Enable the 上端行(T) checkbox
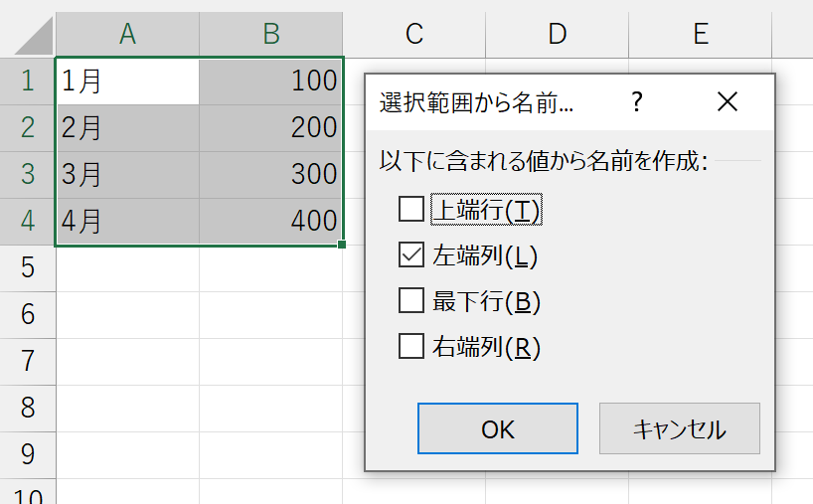The width and height of the screenshot is (813, 504). [x=411, y=209]
